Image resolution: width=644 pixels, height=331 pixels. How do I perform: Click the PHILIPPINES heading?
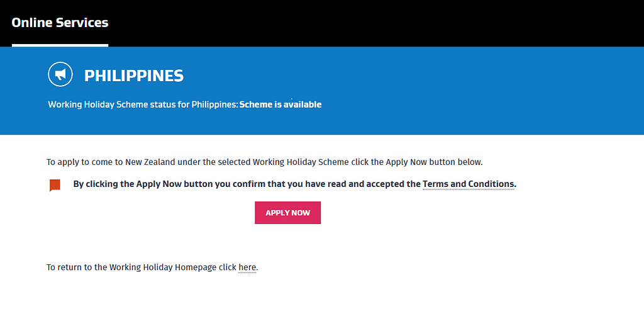click(134, 76)
